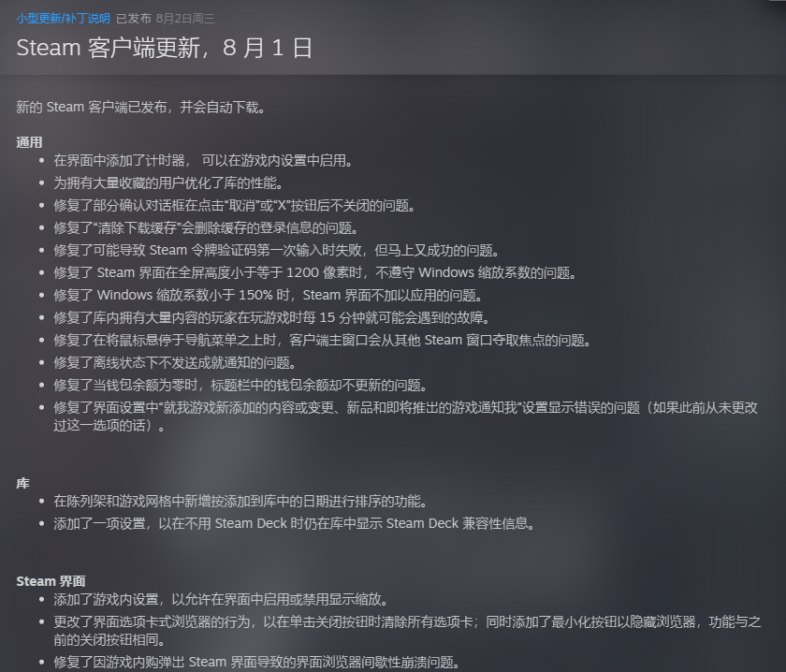Click the line about 陈列架和游戏网格 排序
The height and width of the screenshot is (672, 786).
(240, 501)
